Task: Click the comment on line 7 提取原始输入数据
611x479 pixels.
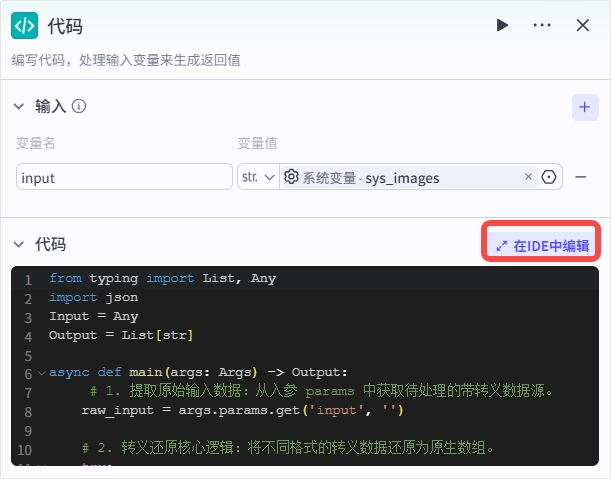Action: tap(321, 391)
